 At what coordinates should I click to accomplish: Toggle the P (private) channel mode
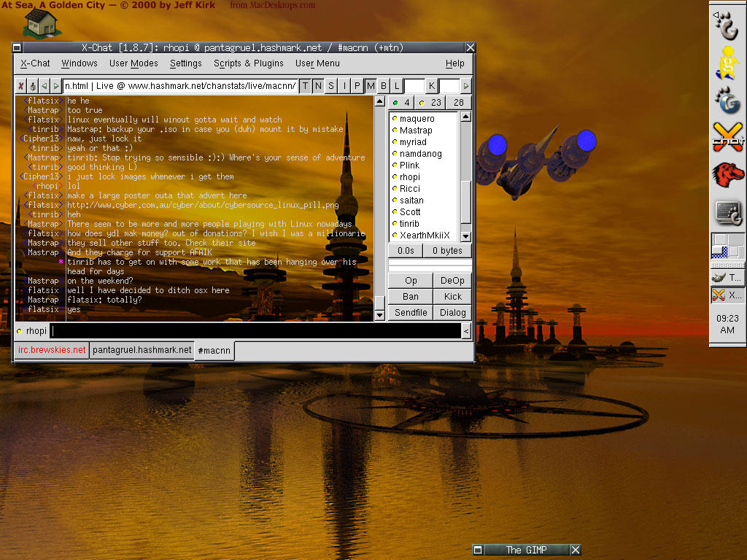357,86
